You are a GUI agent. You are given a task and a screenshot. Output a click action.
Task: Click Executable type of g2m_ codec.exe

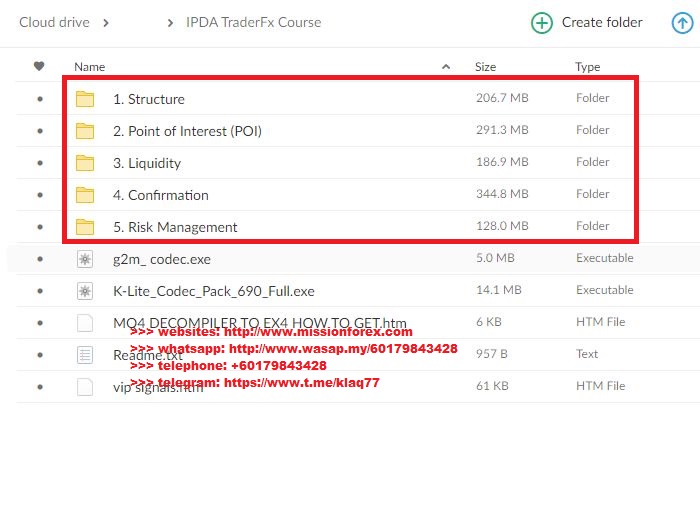[604, 258]
